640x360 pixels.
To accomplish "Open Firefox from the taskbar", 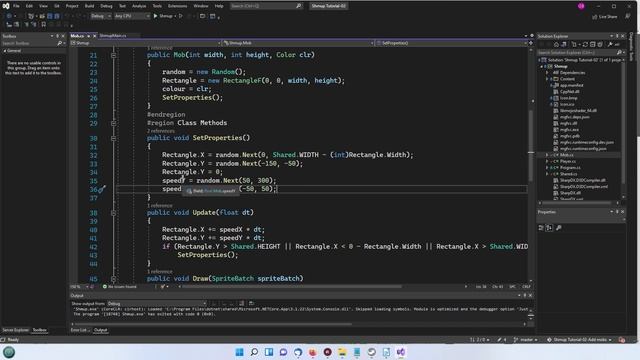I will 313,352.
